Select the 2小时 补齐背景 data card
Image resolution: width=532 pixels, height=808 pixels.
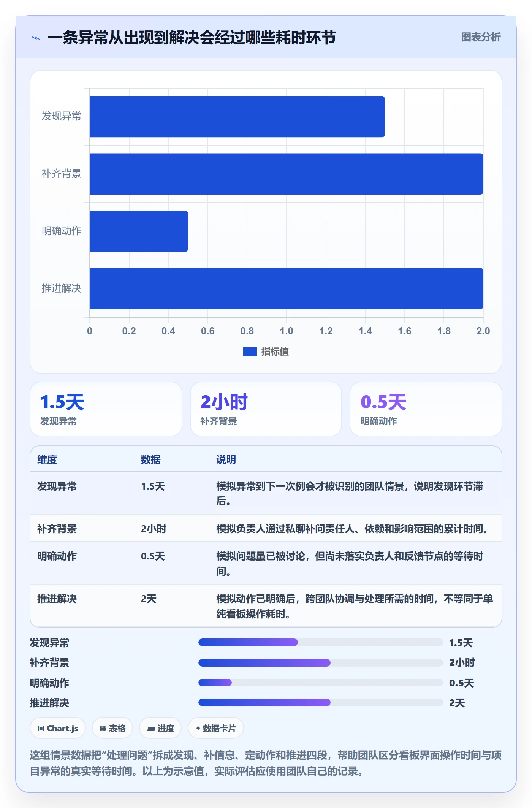point(266,409)
